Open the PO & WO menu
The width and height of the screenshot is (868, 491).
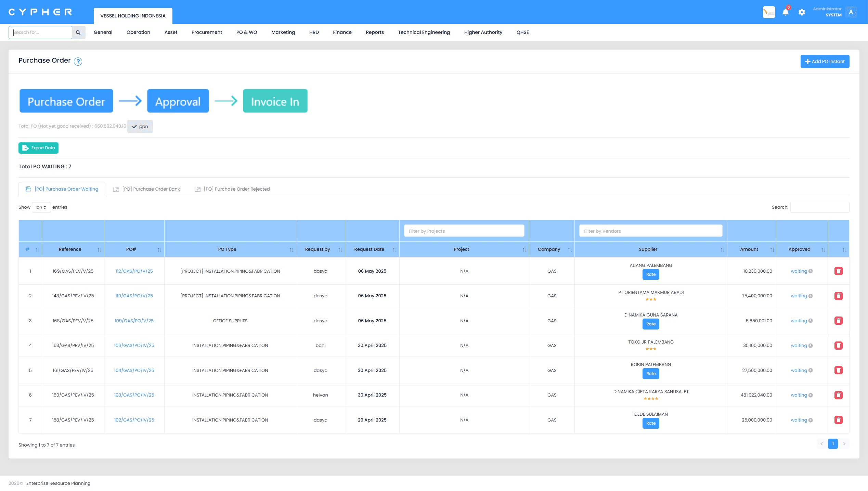tap(247, 33)
